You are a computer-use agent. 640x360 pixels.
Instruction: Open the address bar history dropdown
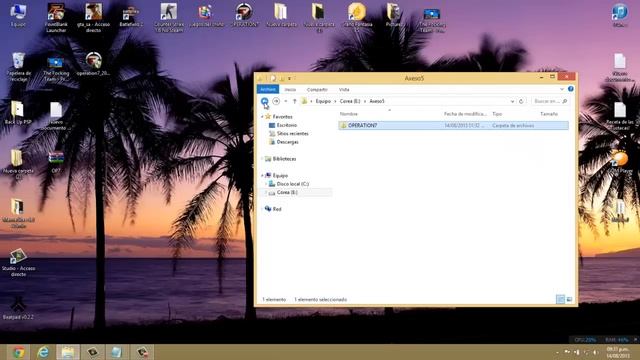click(x=512, y=101)
